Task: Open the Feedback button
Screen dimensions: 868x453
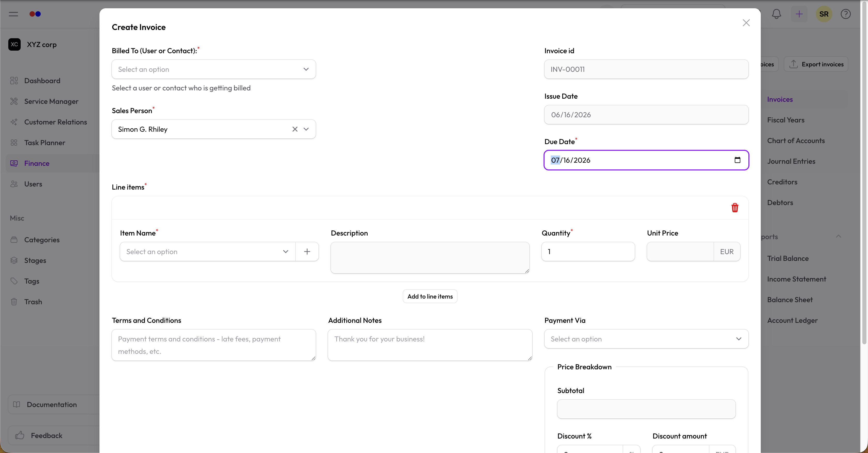Action: click(54, 435)
